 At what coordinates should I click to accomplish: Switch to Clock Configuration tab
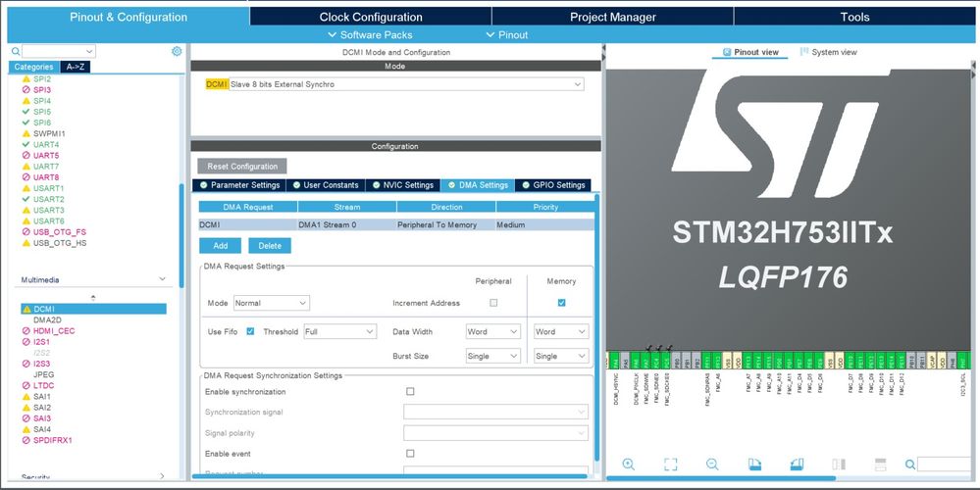tap(371, 17)
